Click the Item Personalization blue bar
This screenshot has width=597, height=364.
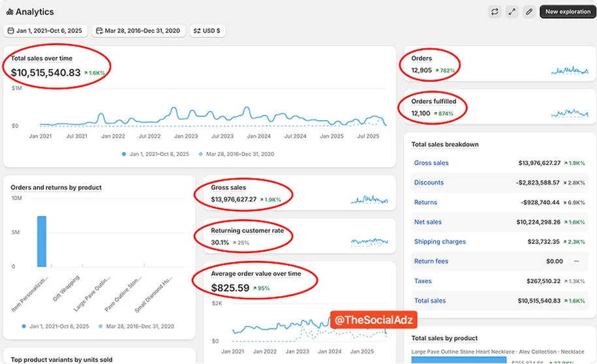coord(42,241)
